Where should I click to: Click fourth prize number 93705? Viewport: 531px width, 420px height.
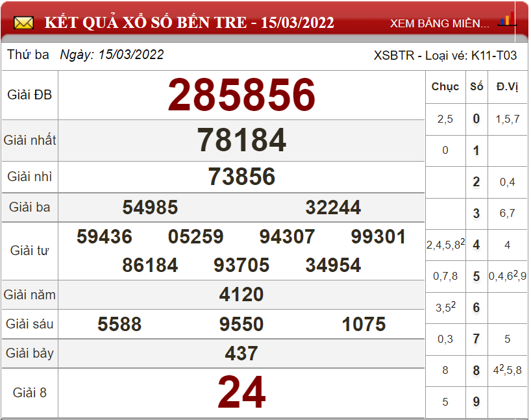tap(241, 266)
